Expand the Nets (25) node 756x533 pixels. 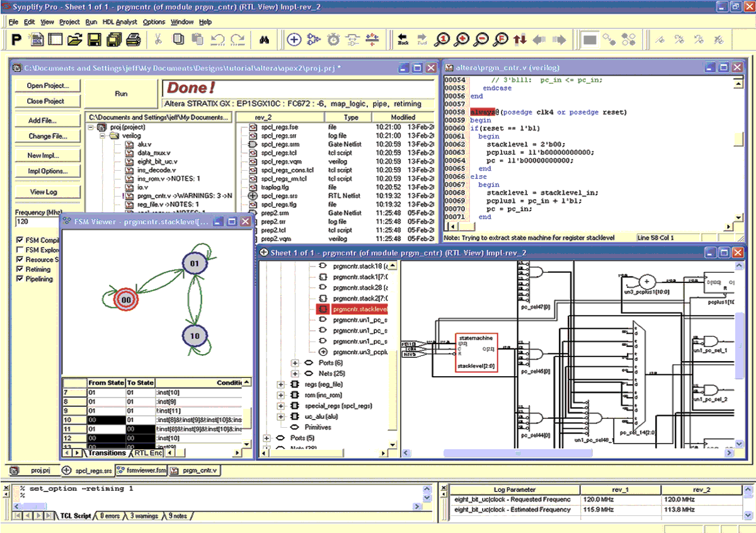pyautogui.click(x=294, y=374)
